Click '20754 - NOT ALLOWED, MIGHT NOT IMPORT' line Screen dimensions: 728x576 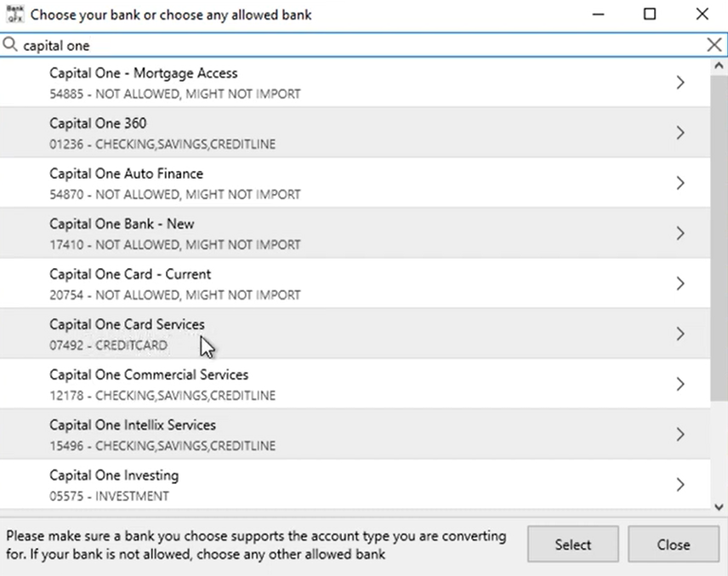[x=175, y=295]
